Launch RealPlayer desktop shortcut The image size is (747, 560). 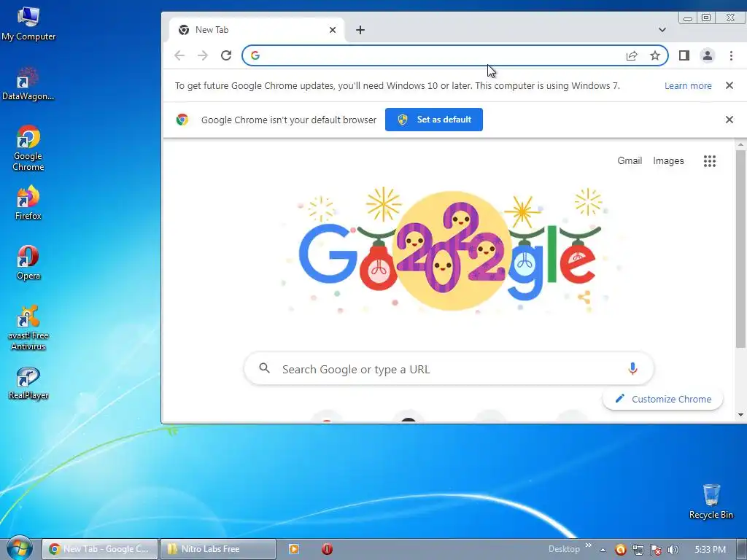pyautogui.click(x=28, y=384)
